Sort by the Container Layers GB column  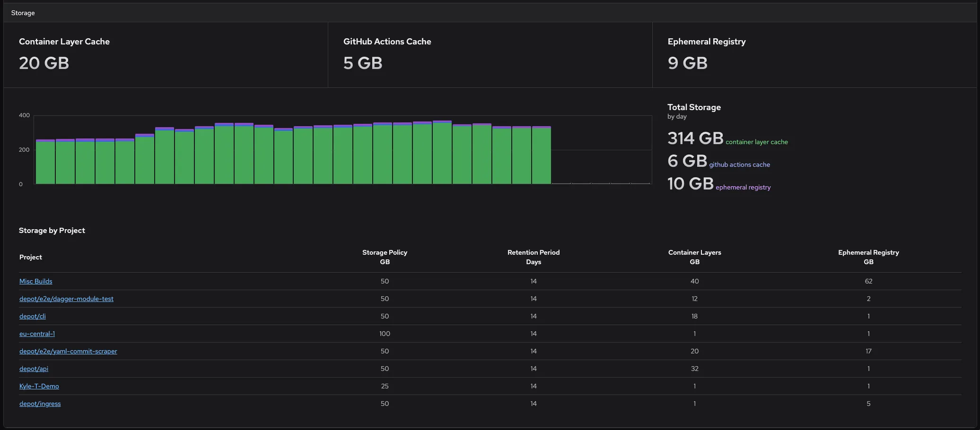tap(694, 257)
